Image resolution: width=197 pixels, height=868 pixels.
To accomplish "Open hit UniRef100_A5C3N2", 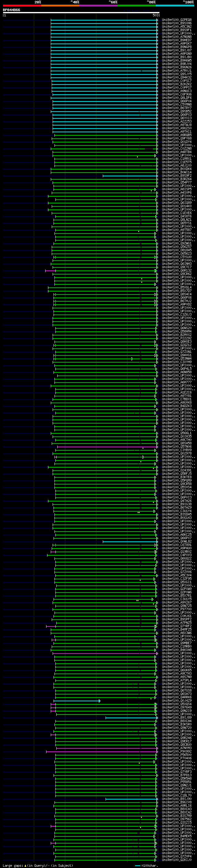I will coord(177,26).
